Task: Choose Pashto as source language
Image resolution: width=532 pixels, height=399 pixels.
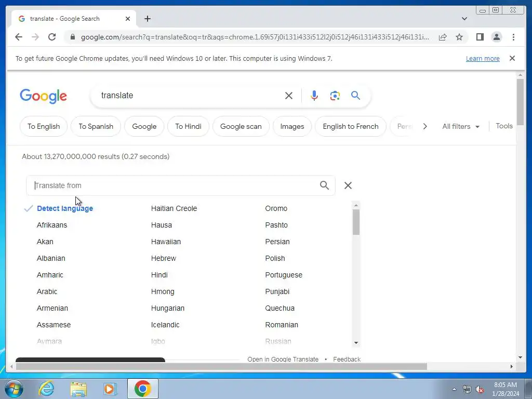Action: pyautogui.click(x=276, y=225)
